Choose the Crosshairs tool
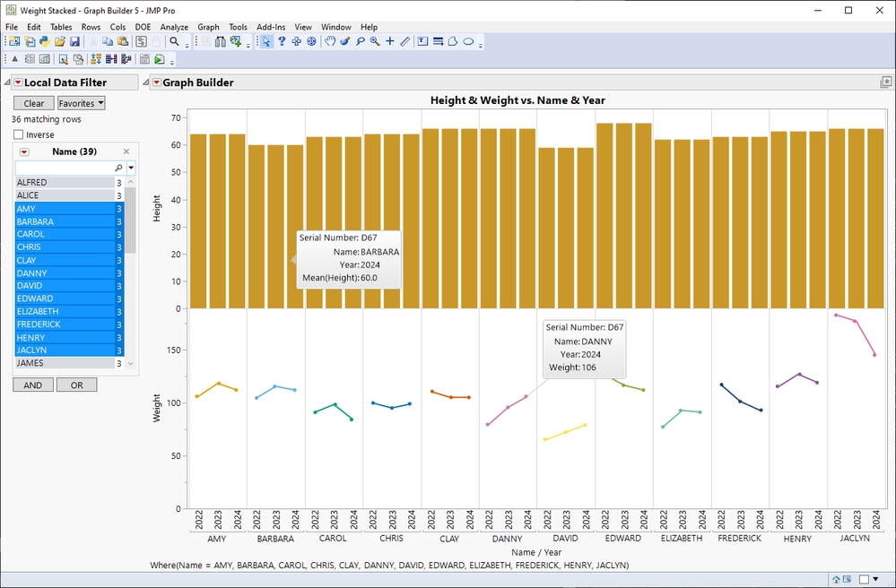The height and width of the screenshot is (588, 896). (x=390, y=42)
